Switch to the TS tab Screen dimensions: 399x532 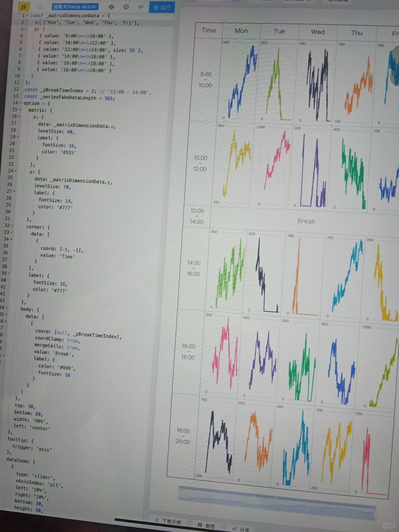tap(40, 7)
